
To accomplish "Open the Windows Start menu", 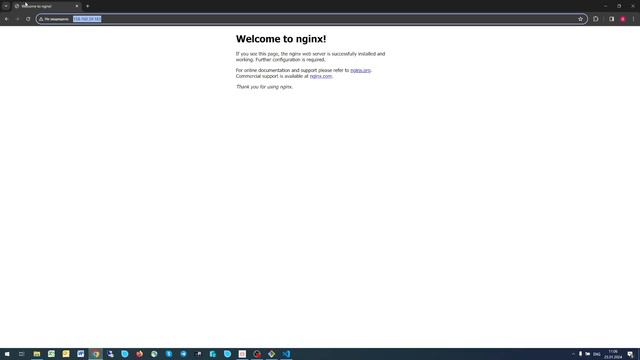I will click(x=7, y=354).
